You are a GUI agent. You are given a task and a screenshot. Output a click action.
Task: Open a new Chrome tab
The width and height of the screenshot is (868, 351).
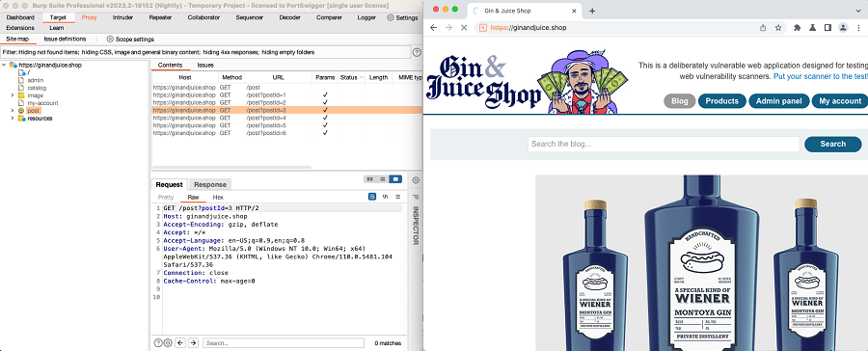pyautogui.click(x=592, y=11)
